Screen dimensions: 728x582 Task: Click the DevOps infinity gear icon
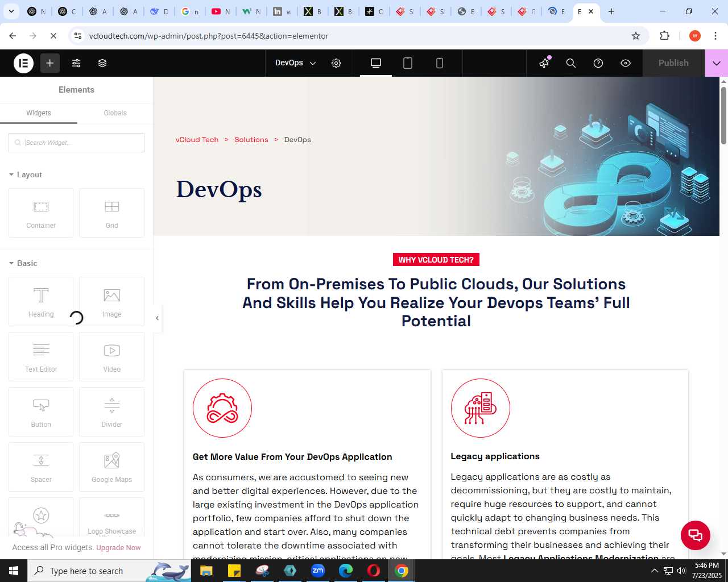coord(222,408)
